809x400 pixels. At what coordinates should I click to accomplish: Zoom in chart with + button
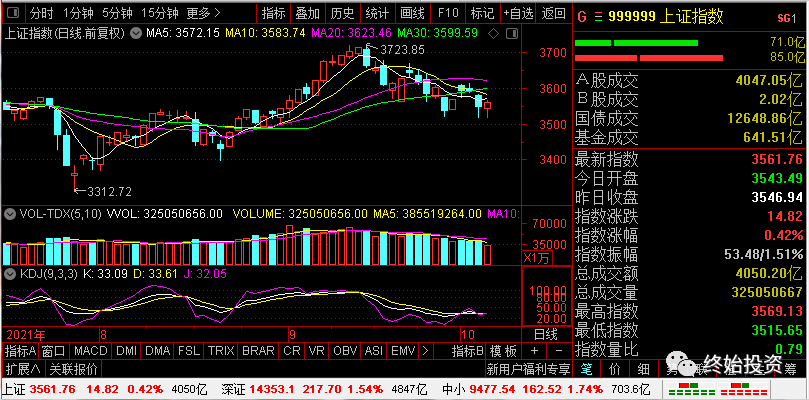(535, 351)
